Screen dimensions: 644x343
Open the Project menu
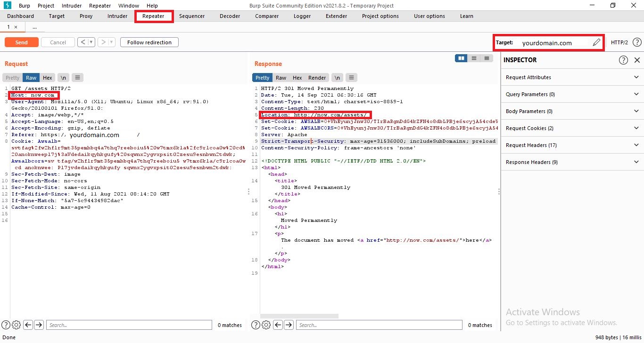(46, 6)
